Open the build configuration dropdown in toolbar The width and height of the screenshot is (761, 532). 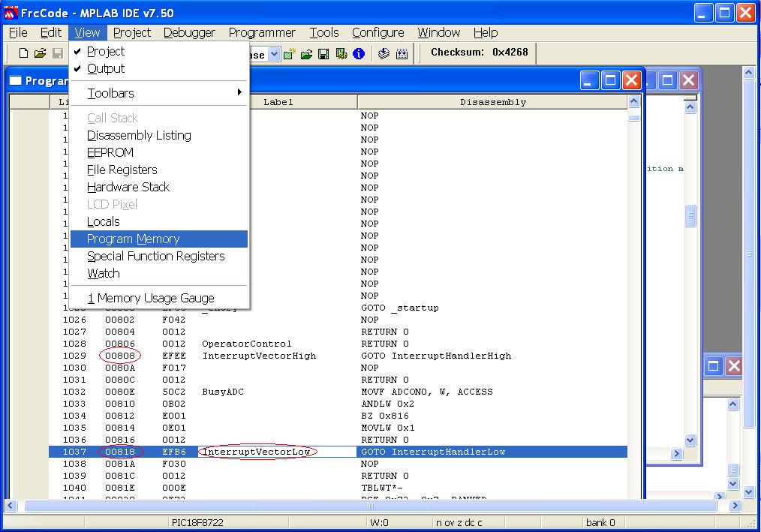(x=274, y=54)
